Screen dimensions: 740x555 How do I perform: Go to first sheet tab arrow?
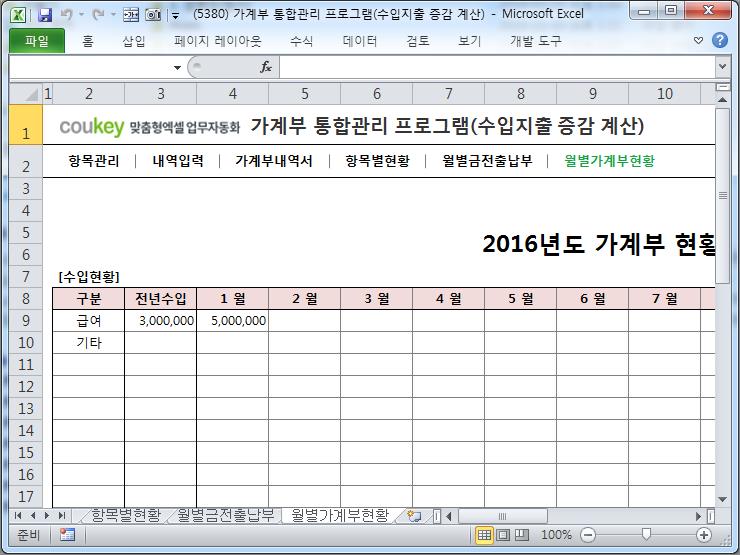click(x=18, y=515)
